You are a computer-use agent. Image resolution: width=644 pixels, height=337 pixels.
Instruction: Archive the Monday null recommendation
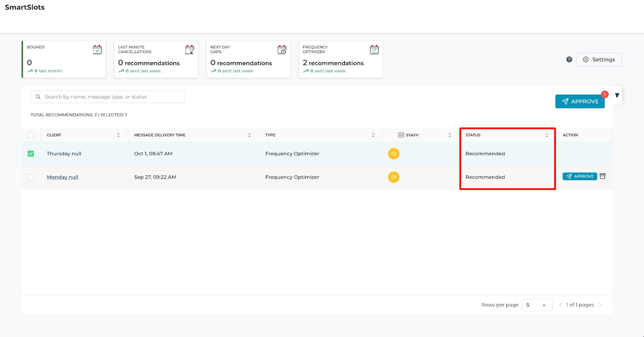(602, 176)
